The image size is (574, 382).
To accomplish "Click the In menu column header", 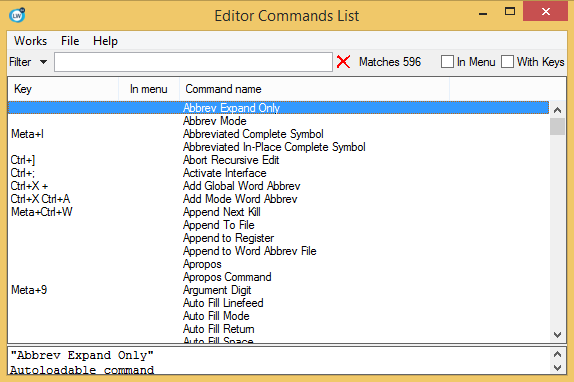I will tap(149, 89).
